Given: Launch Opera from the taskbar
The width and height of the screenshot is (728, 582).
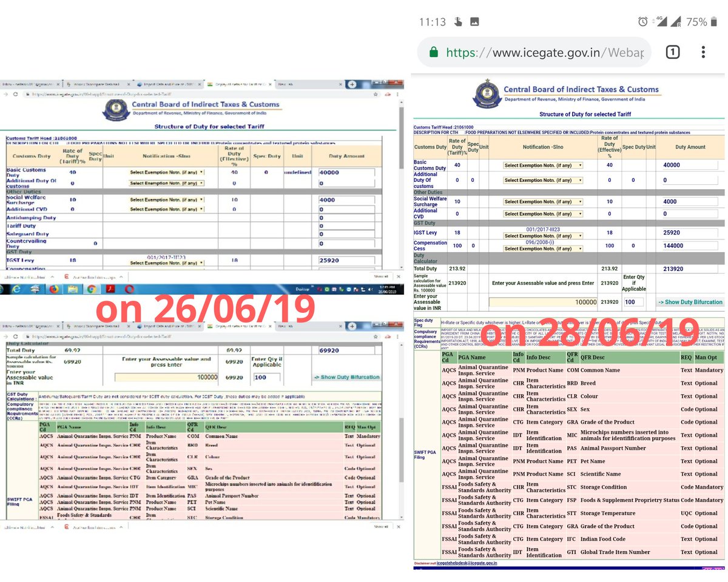Looking at the screenshot, I should tap(129, 290).
